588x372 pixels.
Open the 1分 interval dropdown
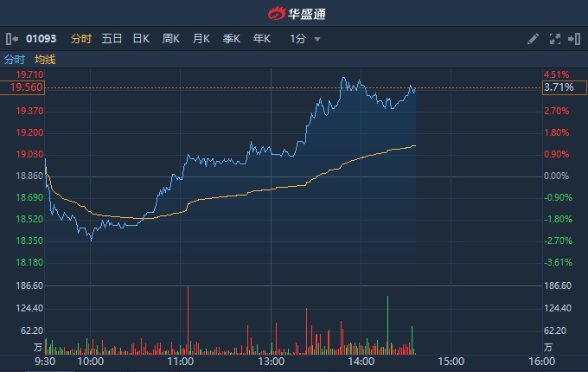(297, 39)
